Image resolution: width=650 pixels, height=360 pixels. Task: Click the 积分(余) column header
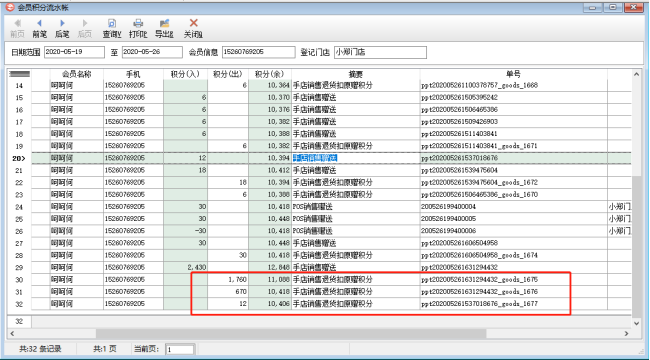[x=270, y=74]
